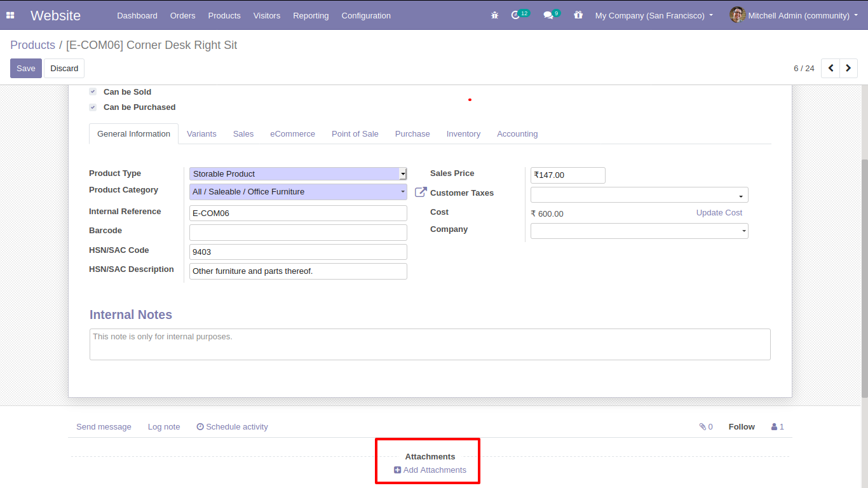Viewport: 868px width, 488px height.
Task: Switch to the eCommerce tab
Action: 292,134
